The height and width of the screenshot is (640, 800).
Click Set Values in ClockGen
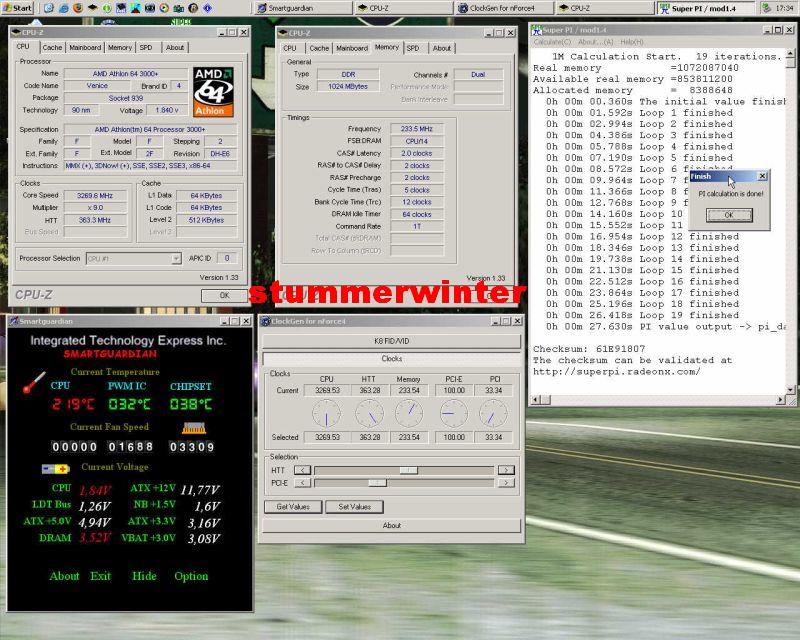coord(354,507)
